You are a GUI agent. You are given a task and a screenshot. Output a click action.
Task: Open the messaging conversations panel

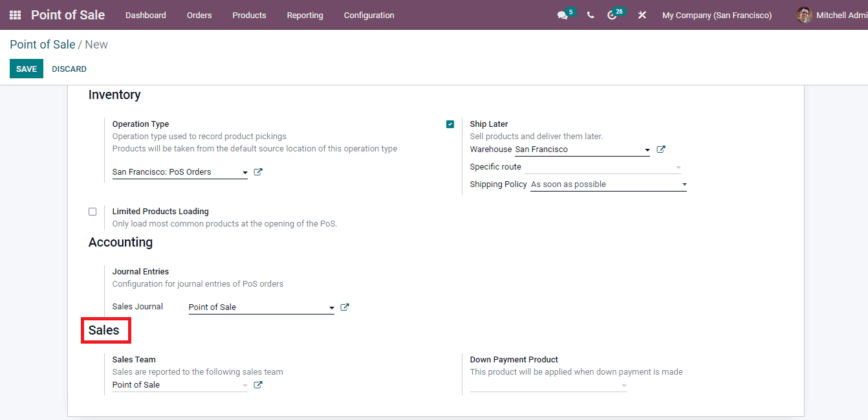coord(561,15)
